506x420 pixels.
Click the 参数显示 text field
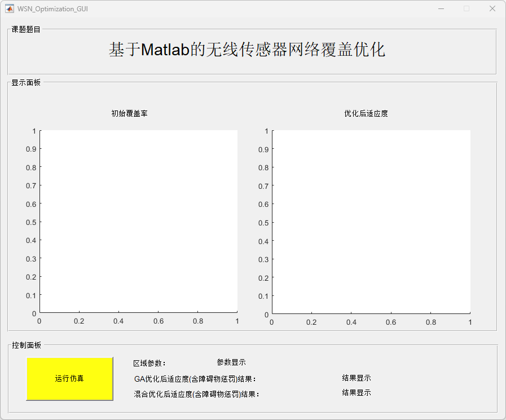coord(231,362)
